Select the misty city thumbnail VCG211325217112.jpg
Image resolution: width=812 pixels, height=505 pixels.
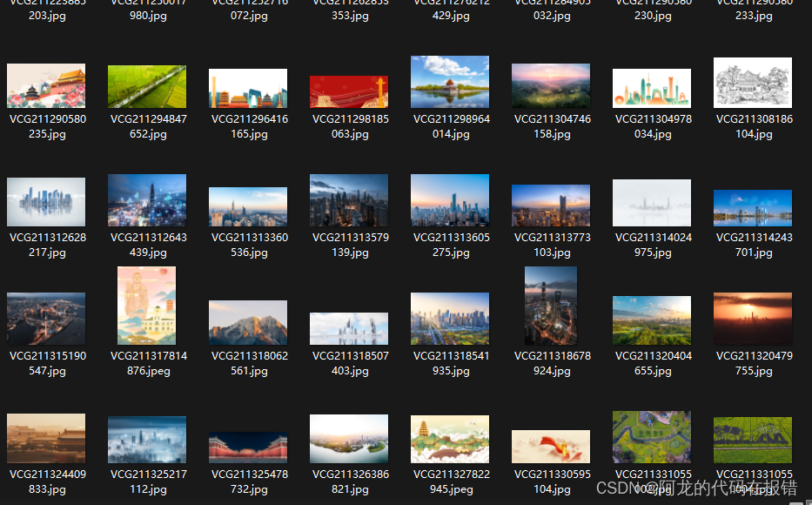tap(147, 439)
